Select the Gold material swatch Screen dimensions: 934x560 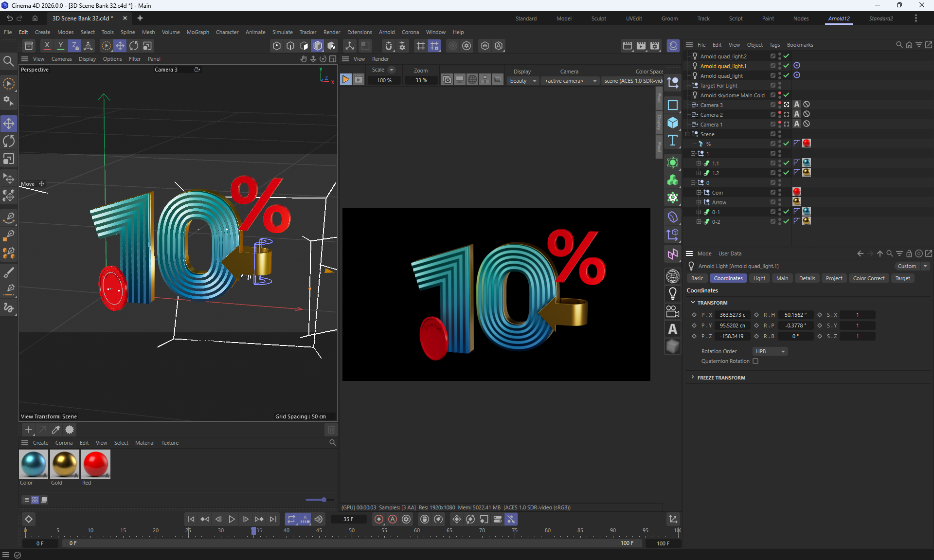click(x=64, y=464)
